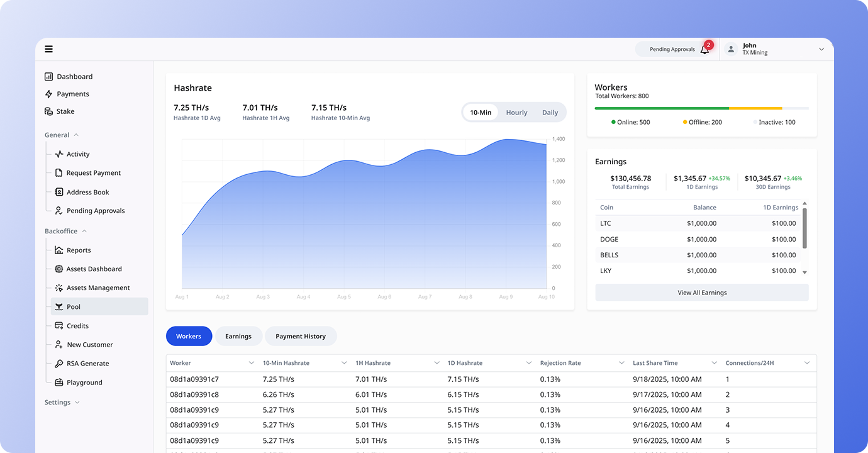868x453 pixels.
Task: Click John's user avatar icon
Action: (x=731, y=49)
